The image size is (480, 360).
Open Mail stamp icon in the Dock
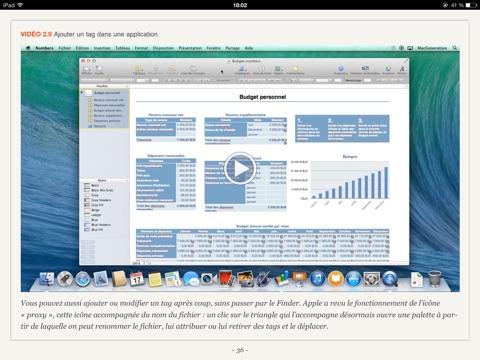point(101,279)
